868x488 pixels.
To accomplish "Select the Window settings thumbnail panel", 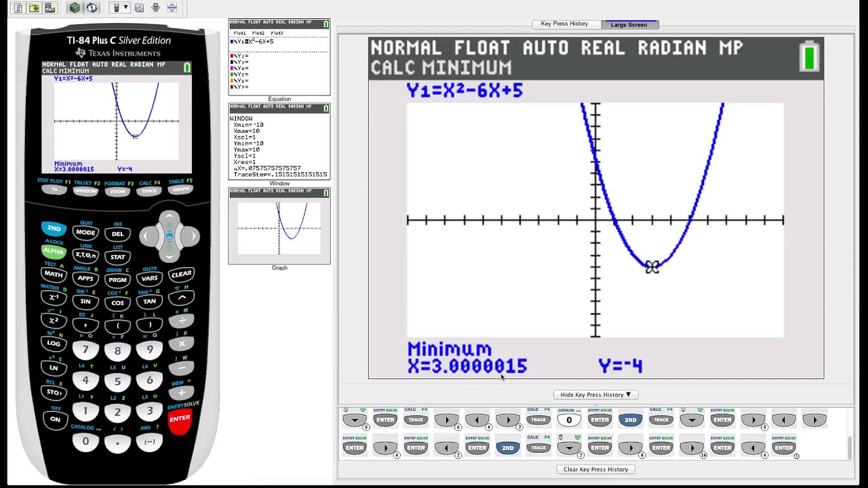I will pyautogui.click(x=279, y=141).
